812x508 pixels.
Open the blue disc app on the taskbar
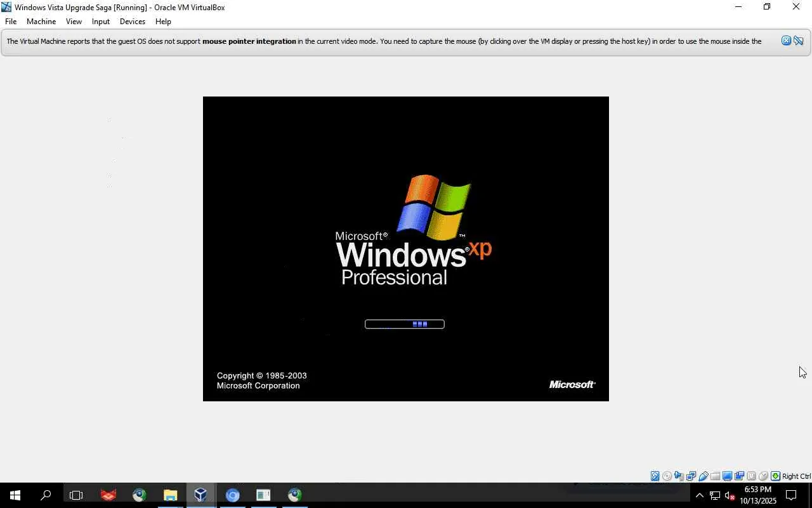[x=232, y=495]
